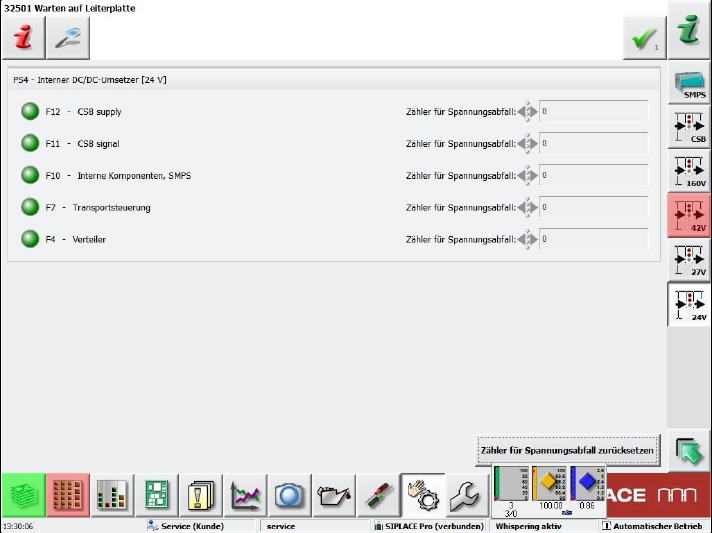This screenshot has height=533, width=712.
Task: Open the green circuit board layout icon
Action: pos(157,495)
